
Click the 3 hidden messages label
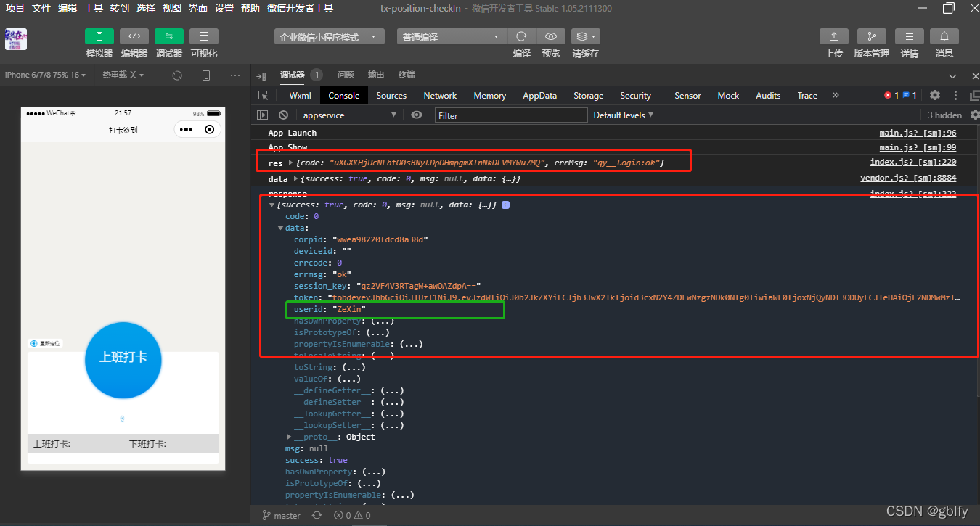(944, 115)
